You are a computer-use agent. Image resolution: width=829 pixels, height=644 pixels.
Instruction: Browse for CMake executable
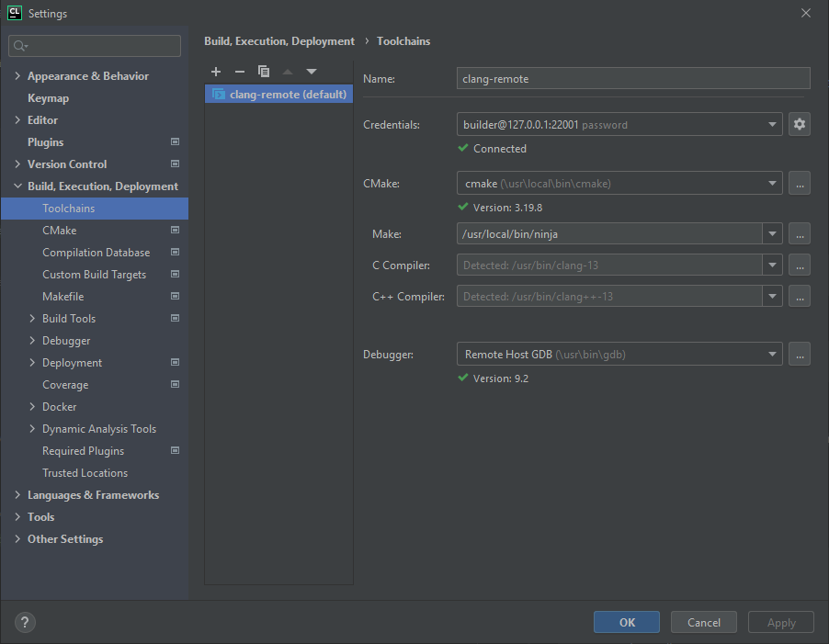tap(800, 184)
